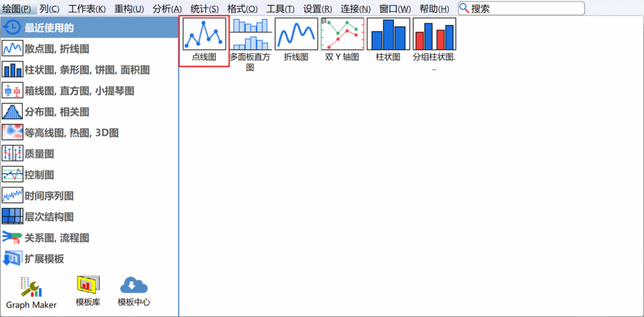This screenshot has height=317, width=644.
Task: Open the 分析(A) menu
Action: [167, 9]
